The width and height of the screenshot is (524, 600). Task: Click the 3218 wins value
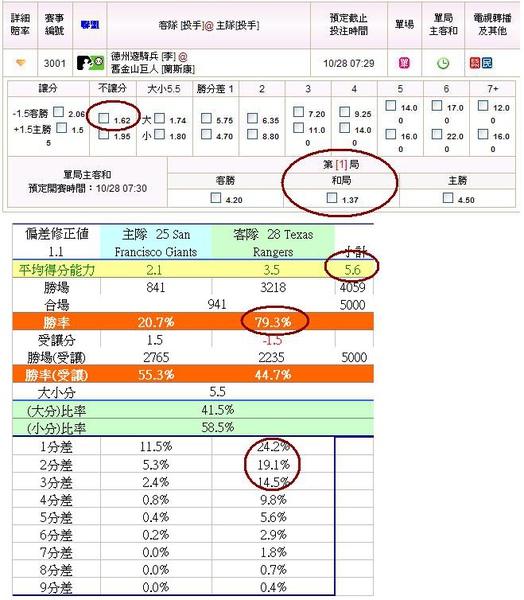click(273, 287)
